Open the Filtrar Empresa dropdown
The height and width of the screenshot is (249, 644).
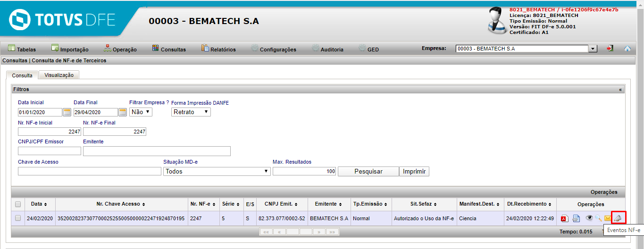(x=141, y=112)
